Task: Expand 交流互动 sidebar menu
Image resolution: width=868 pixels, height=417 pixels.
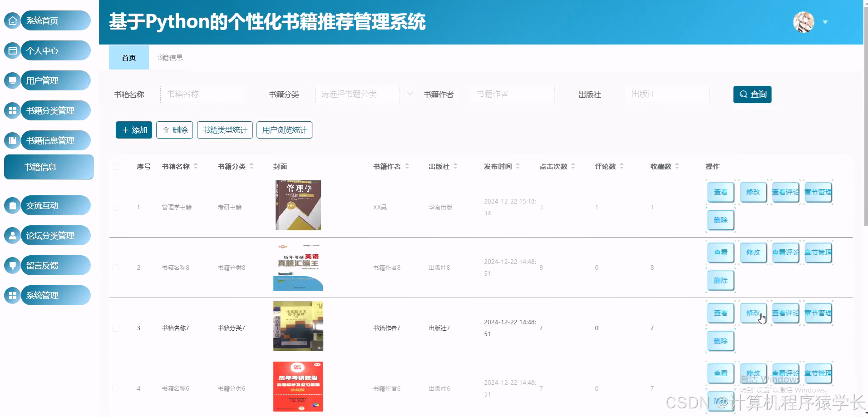Action: click(56, 205)
